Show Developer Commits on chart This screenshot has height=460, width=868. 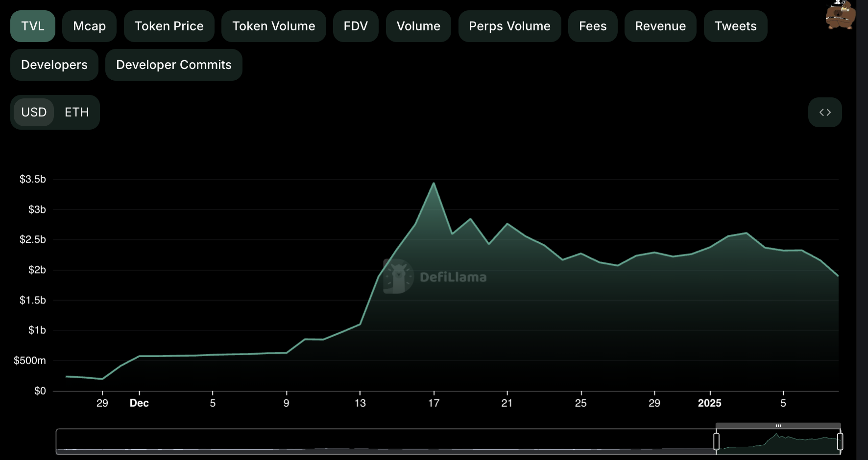coord(174,65)
